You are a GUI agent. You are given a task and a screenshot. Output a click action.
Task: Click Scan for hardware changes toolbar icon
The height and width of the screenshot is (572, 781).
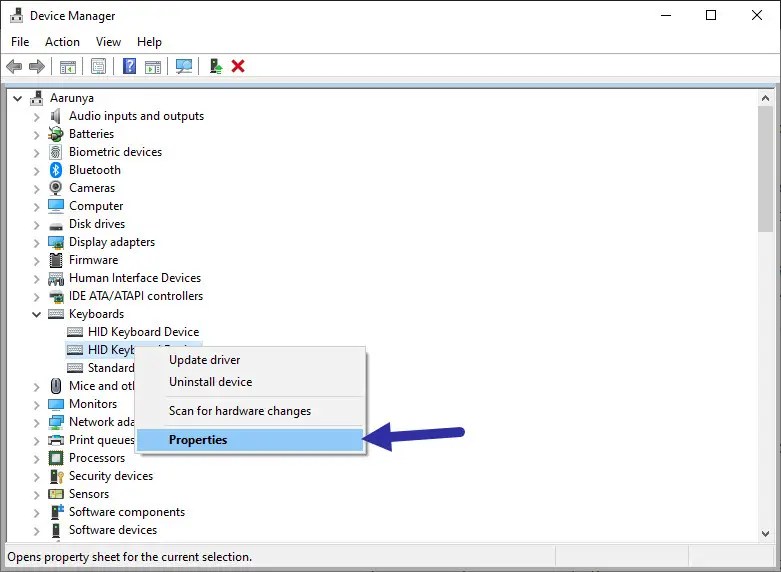184,66
